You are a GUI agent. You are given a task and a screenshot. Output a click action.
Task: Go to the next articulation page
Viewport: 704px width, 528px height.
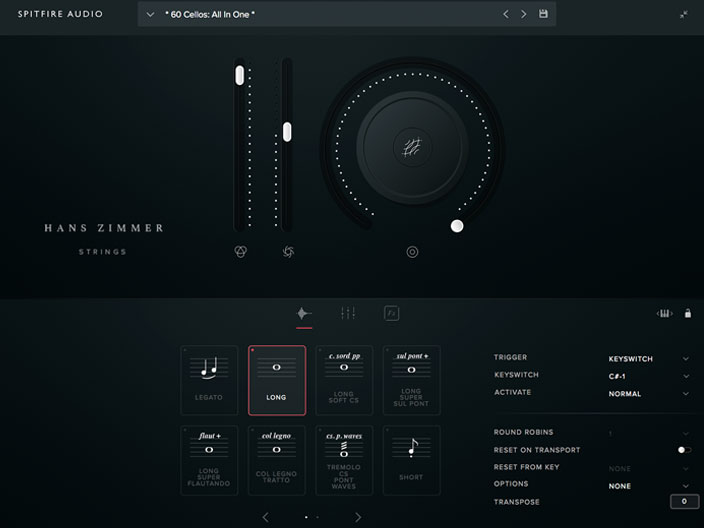[x=358, y=517]
